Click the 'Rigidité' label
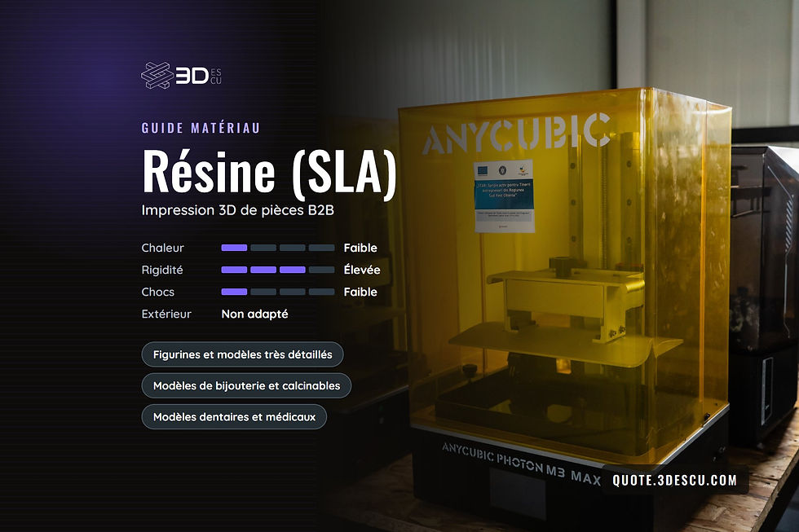Viewport: 799px width, 532px height. tap(162, 270)
